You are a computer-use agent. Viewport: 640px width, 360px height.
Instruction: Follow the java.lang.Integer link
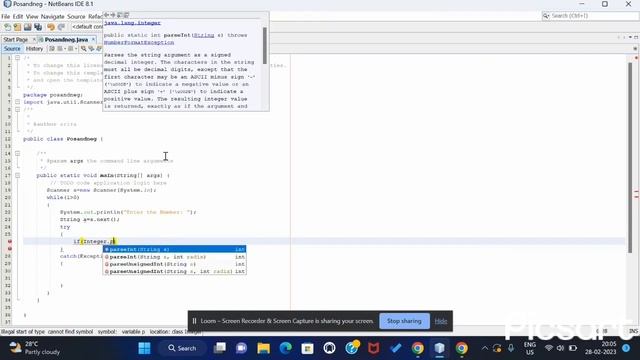pyautogui.click(x=132, y=23)
